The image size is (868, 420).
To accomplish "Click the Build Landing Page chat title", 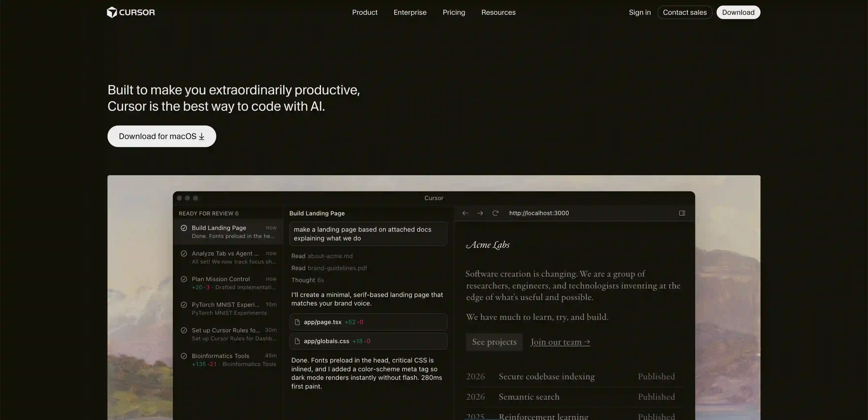I will click(x=317, y=213).
